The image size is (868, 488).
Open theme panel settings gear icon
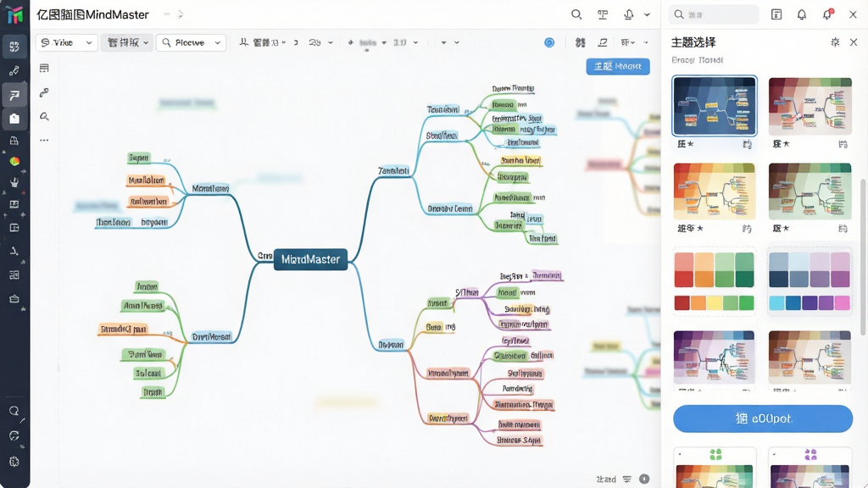click(835, 42)
